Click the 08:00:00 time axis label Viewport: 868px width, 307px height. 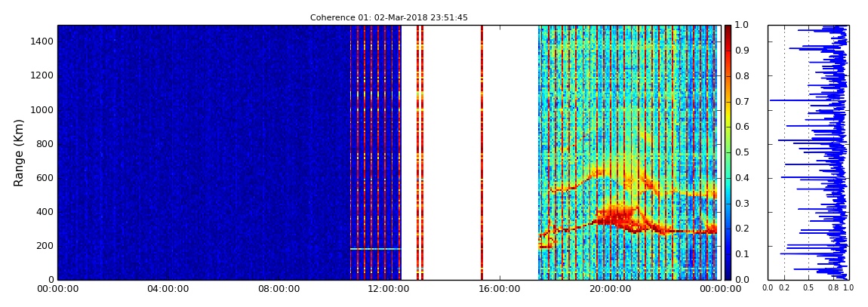[x=279, y=289]
